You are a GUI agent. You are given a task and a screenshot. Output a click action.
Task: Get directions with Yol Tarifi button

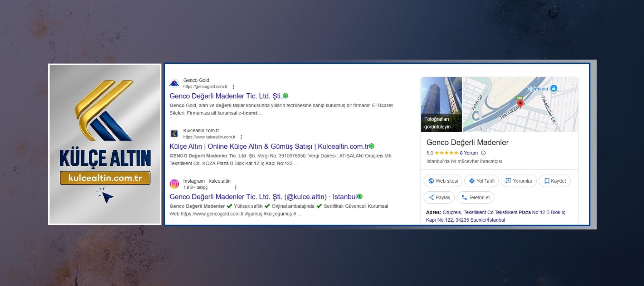click(482, 181)
